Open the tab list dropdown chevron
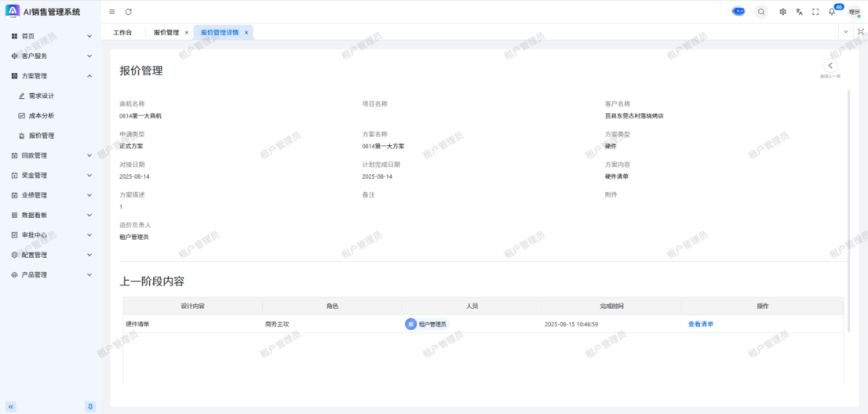The image size is (868, 414). [845, 31]
